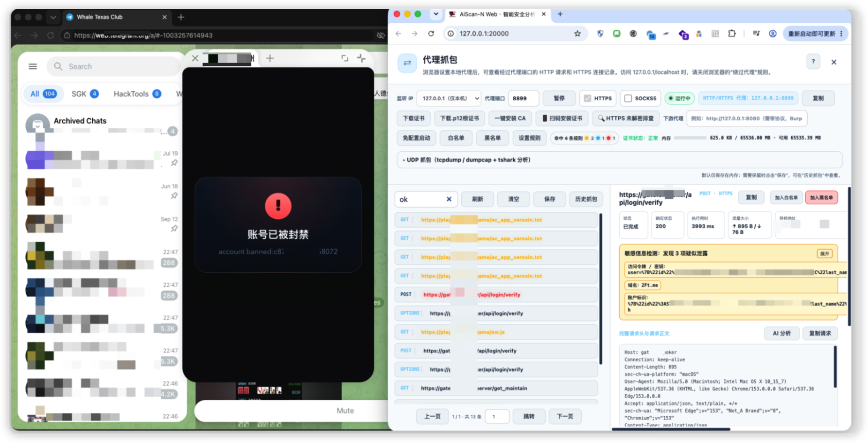The height and width of the screenshot is (443, 868).
Task: Click the Telegram Search field
Action: (113, 67)
